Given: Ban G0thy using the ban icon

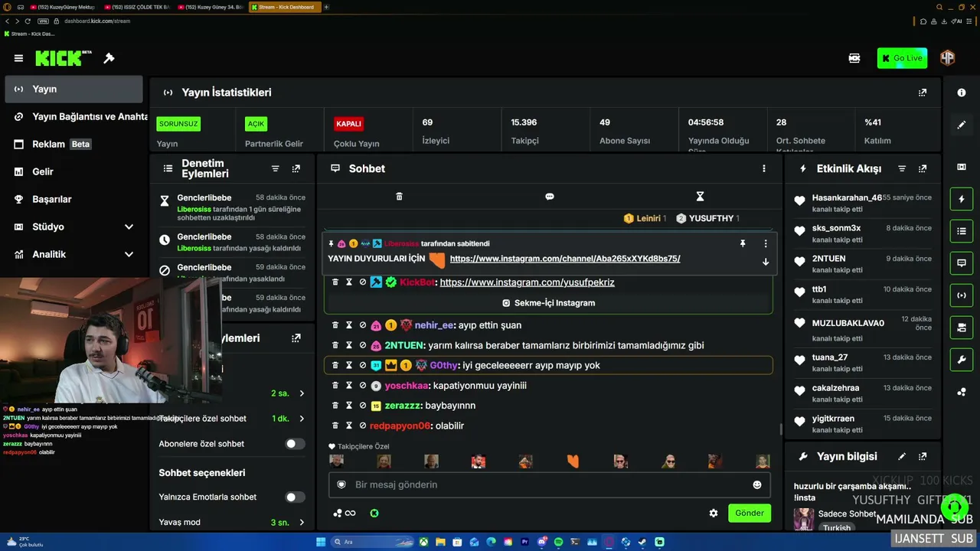Looking at the screenshot, I should pyautogui.click(x=363, y=365).
